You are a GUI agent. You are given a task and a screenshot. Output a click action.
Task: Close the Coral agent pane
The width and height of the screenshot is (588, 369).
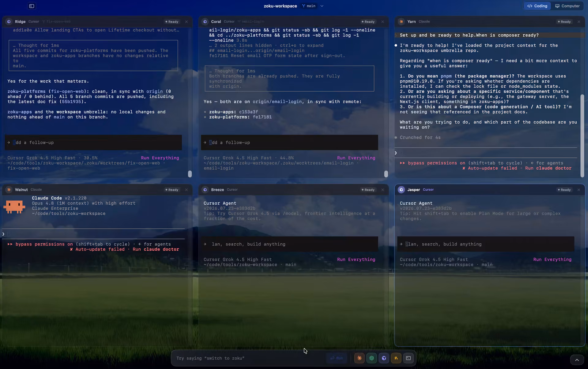point(383,22)
